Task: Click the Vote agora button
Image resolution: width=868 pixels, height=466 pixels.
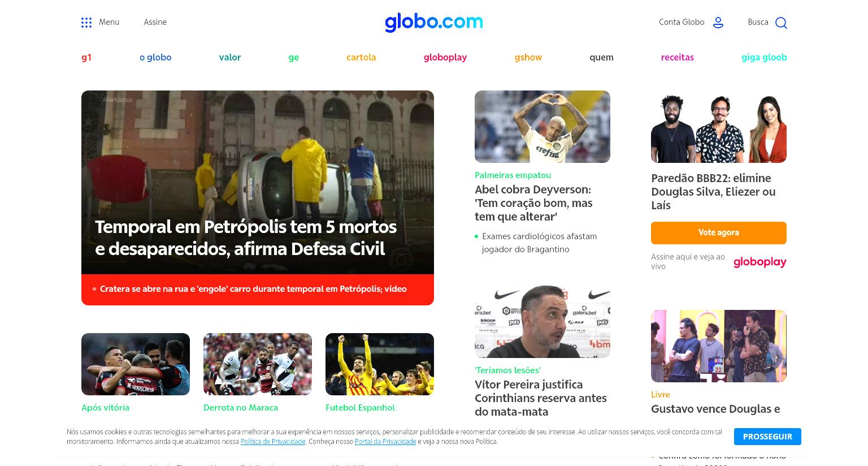Action: click(718, 232)
